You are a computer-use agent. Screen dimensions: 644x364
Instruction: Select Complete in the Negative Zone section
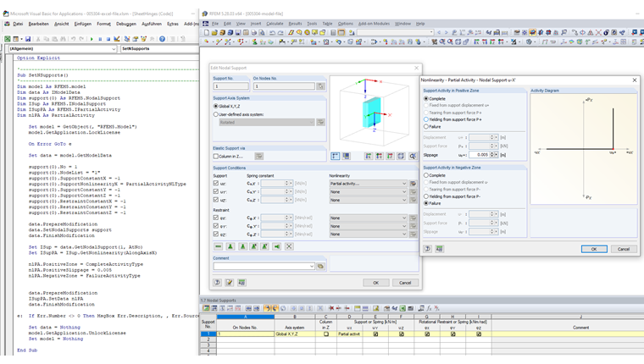click(427, 175)
